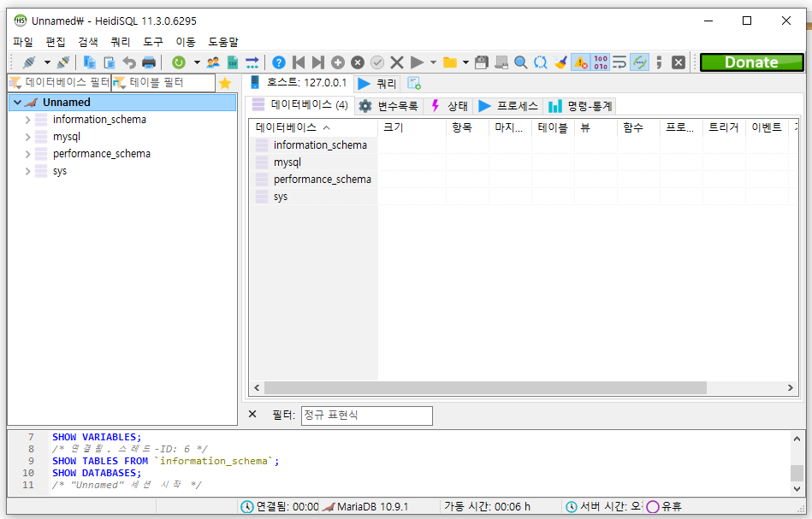Click the open SQL file folder icon
The height and width of the screenshot is (519, 812).
click(x=449, y=62)
